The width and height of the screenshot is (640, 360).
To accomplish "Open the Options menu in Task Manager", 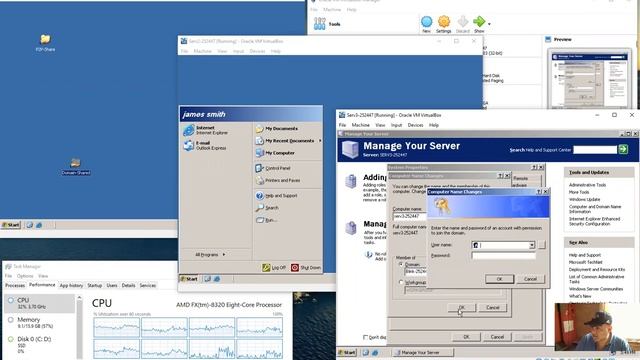I will coord(25,276).
